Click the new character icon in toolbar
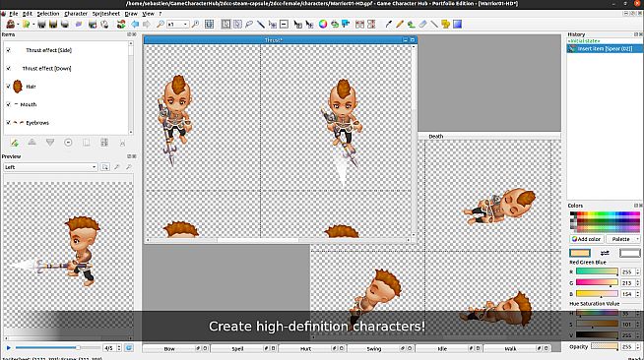Viewport: 644px width, 360px height. (10, 25)
